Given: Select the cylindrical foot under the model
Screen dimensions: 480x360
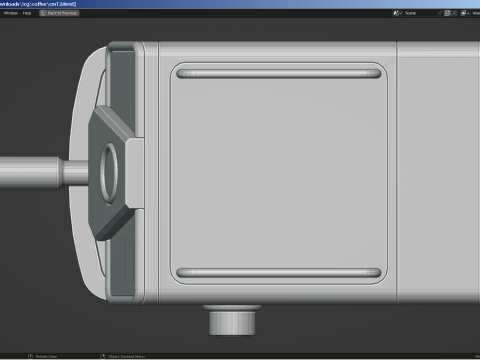Looking at the screenshot, I should point(232,320).
